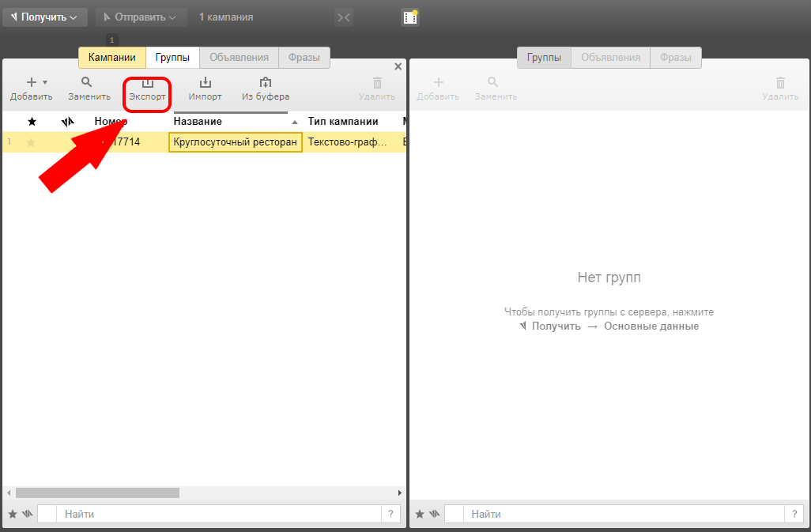Click the Удалить trash icon in left panel
This screenshot has height=532, width=811.
377,83
